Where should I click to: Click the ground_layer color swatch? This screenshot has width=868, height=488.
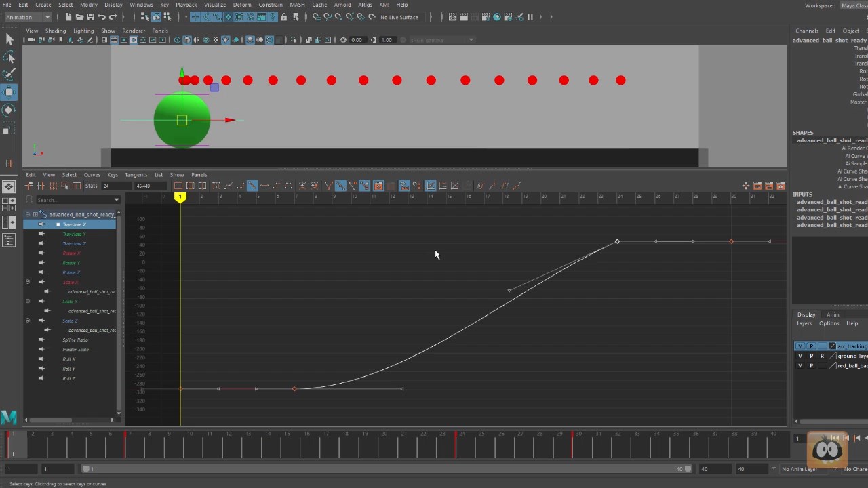pos(832,356)
